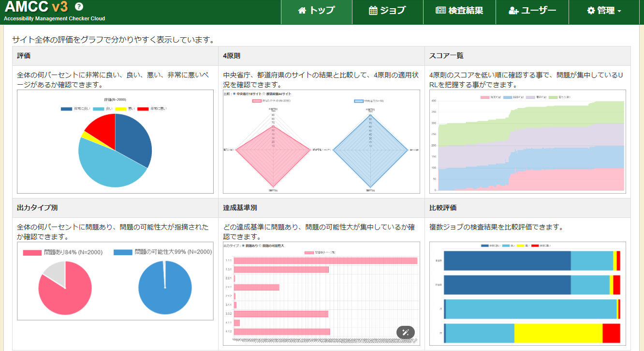Click the gear icon in the 管理 menu
This screenshot has width=644, height=351.
coord(590,10)
